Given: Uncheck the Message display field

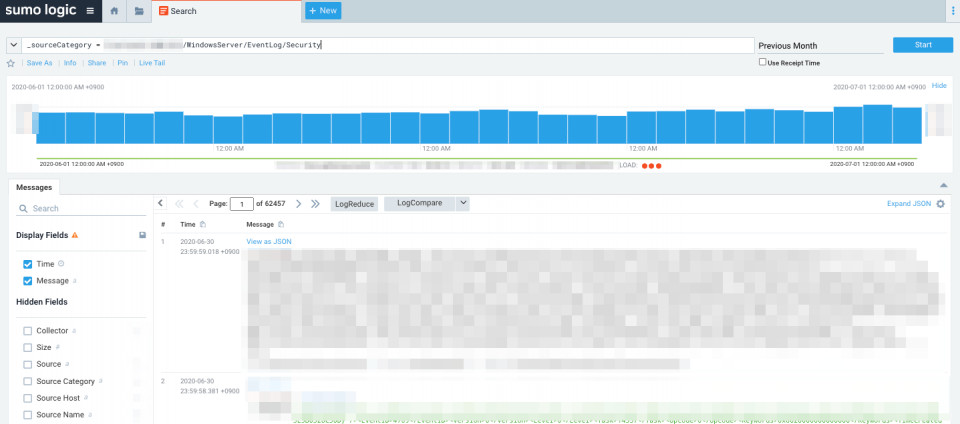Looking at the screenshot, I should point(28,281).
